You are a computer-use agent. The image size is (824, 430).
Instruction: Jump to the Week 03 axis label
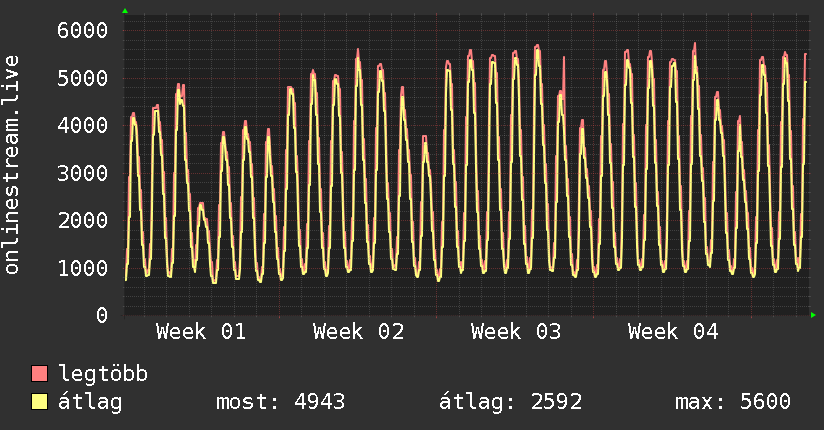pos(516,332)
